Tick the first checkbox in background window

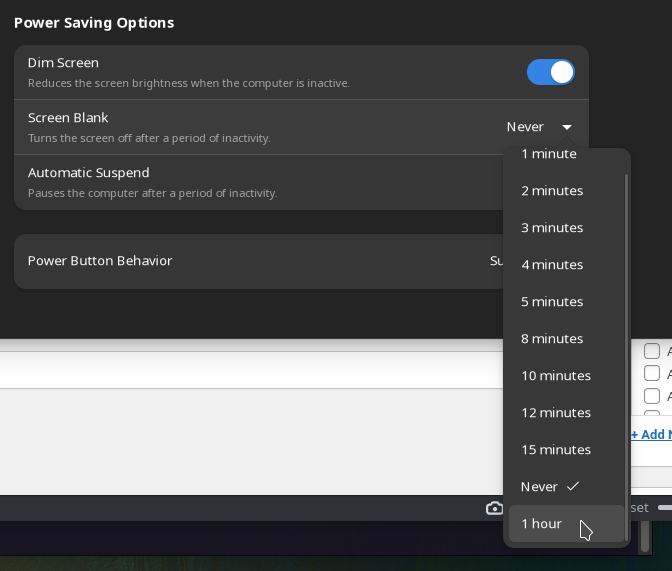click(652, 351)
